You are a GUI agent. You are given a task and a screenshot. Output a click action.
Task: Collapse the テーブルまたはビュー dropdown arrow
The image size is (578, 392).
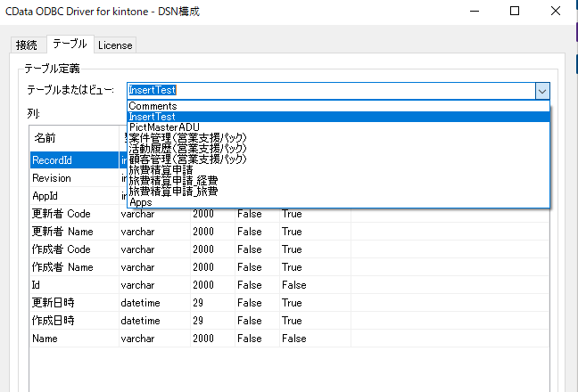[x=541, y=90]
